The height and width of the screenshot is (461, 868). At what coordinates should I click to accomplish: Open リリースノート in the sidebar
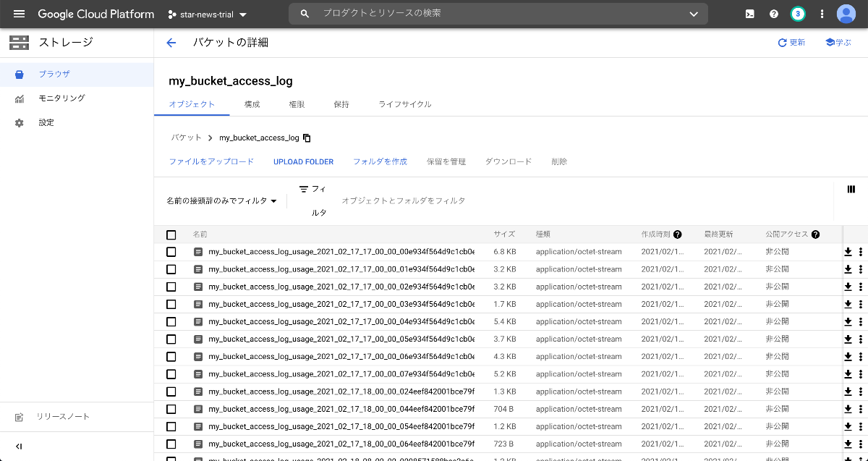click(x=77, y=417)
